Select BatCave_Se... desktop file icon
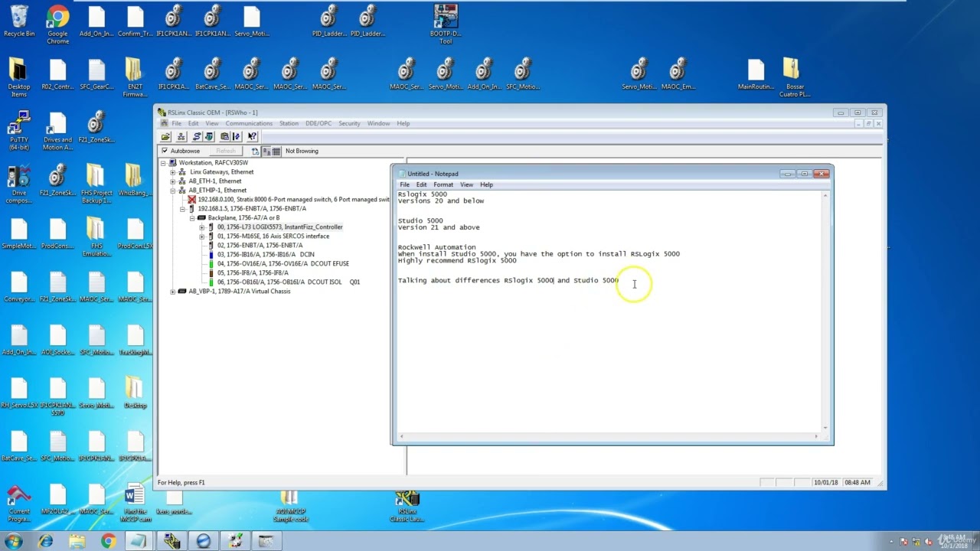Viewport: 980px width, 551px height. (212, 73)
